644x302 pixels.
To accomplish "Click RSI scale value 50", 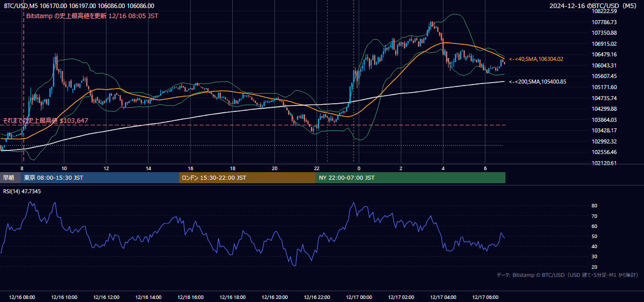I will tap(595, 236).
